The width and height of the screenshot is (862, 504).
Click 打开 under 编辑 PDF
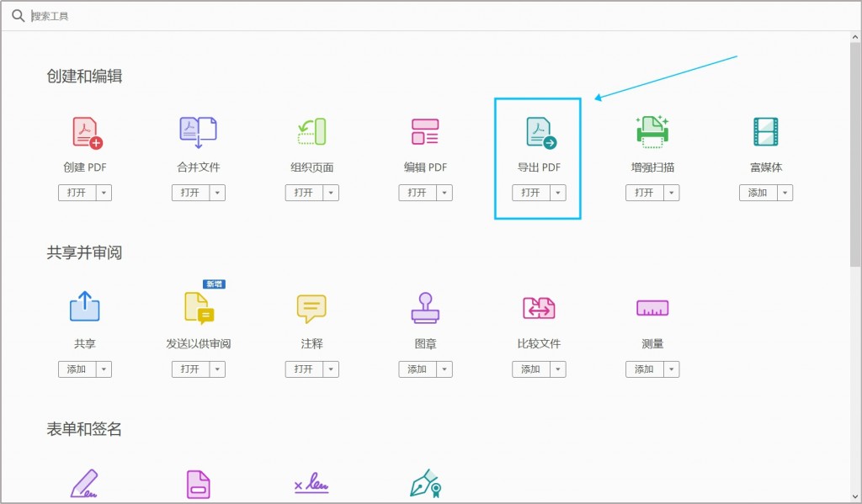pos(418,193)
